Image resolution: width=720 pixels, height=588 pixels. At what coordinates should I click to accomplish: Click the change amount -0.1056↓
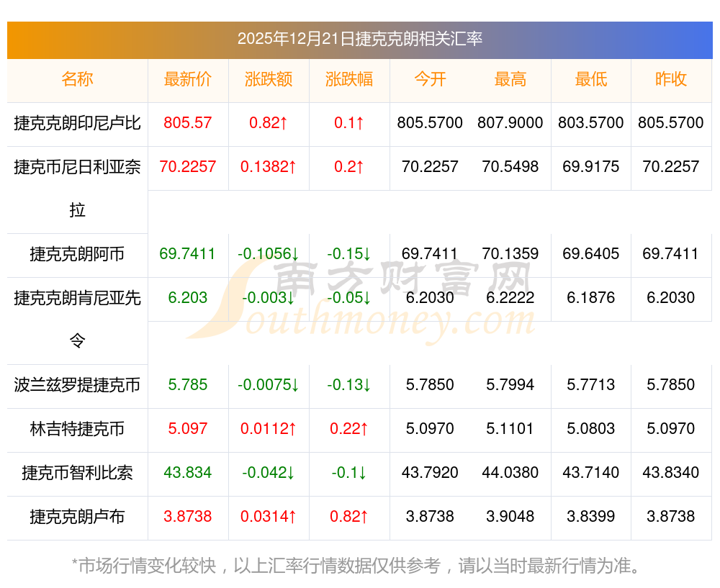pyautogui.click(x=269, y=254)
